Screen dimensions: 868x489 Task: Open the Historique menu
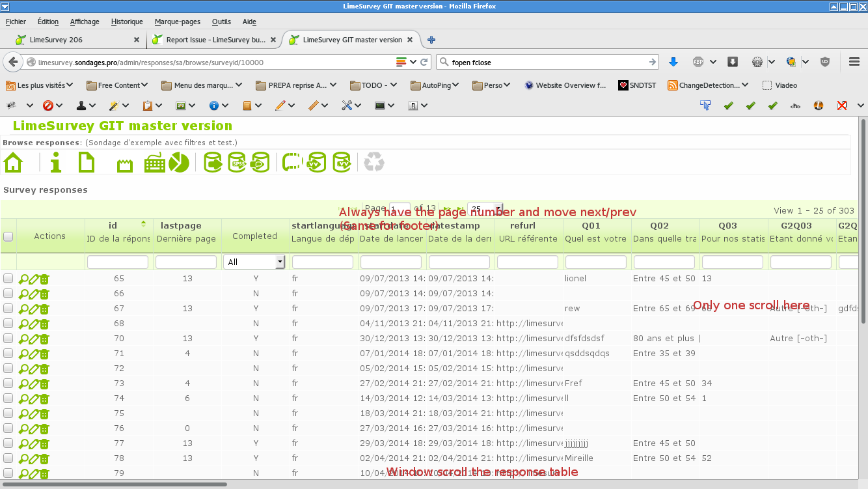coord(126,21)
